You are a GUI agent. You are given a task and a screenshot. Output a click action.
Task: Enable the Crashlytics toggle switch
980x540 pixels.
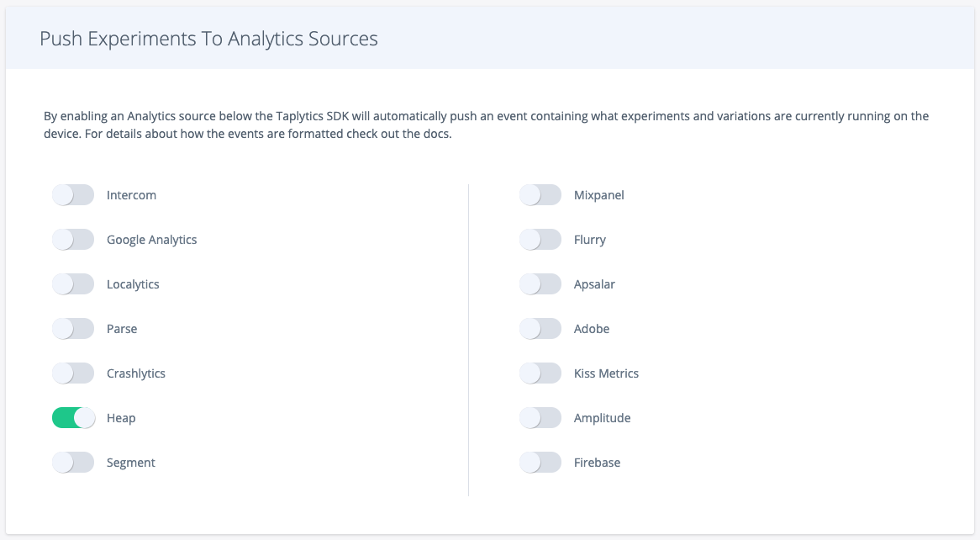click(x=73, y=373)
